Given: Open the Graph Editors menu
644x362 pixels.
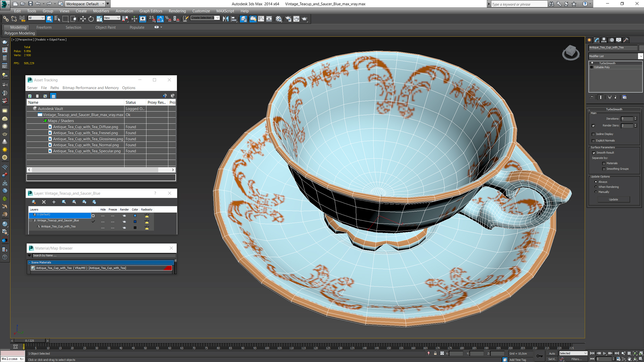Looking at the screenshot, I should coord(151,11).
